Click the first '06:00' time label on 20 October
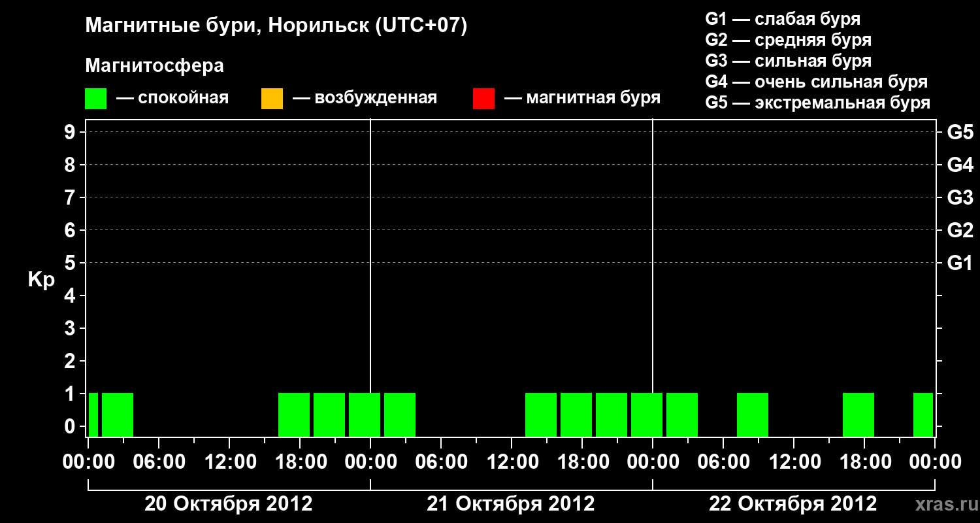The image size is (980, 523). pyautogui.click(x=159, y=462)
